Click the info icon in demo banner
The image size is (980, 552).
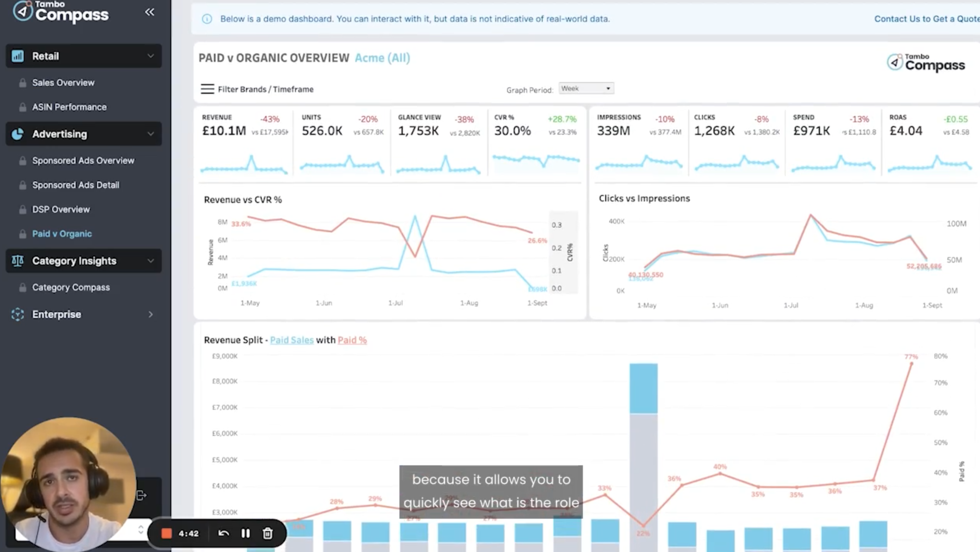click(207, 19)
